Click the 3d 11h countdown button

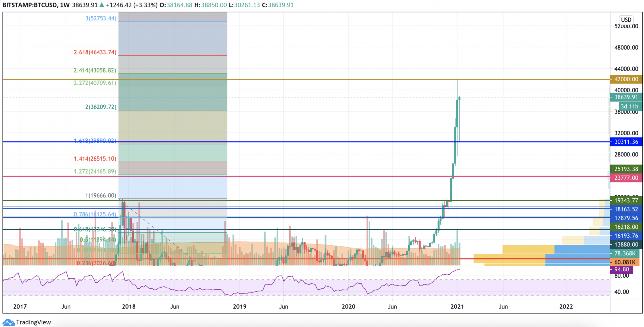tap(629, 106)
